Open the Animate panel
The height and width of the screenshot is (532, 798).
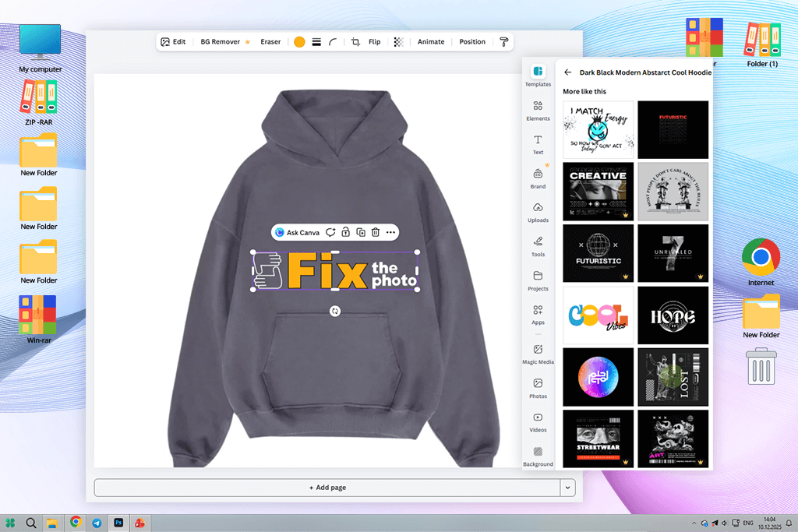click(430, 42)
